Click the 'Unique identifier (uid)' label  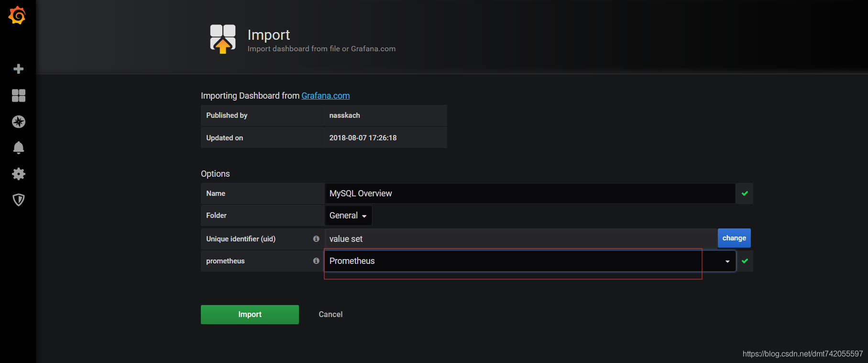[241, 239]
